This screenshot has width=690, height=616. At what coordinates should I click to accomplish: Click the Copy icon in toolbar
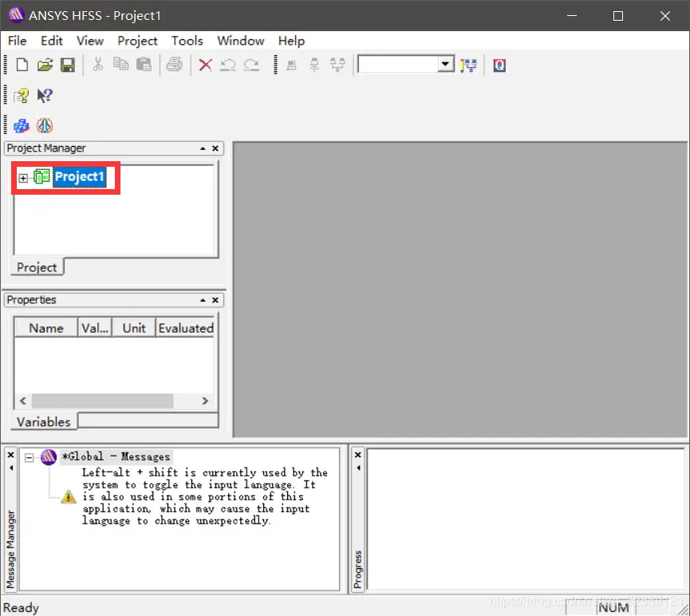coord(120,65)
